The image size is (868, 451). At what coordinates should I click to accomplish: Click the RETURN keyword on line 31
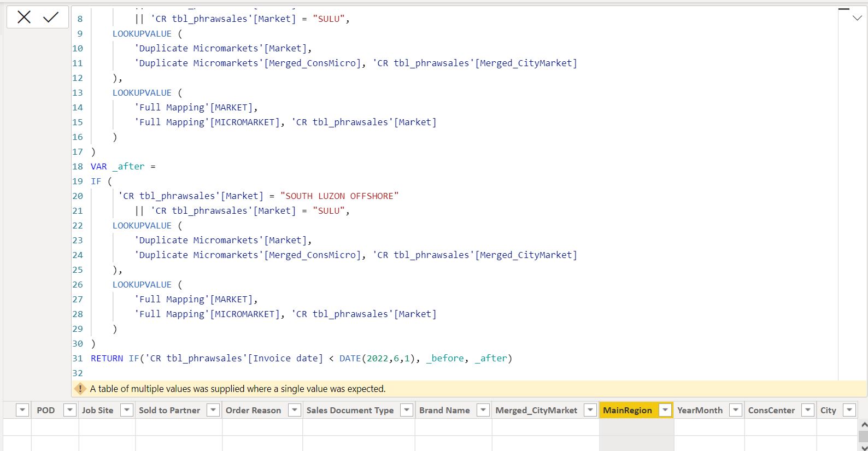tap(107, 359)
